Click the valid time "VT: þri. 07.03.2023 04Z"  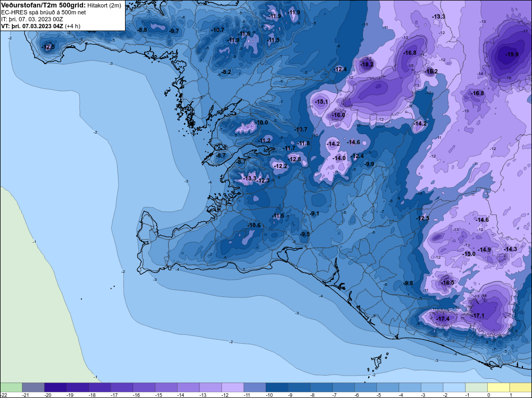32,26
